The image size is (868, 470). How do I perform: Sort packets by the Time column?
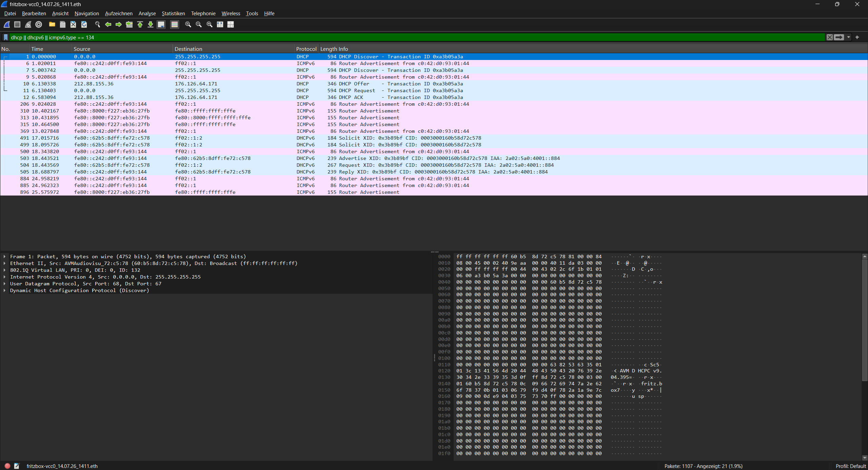coord(51,49)
